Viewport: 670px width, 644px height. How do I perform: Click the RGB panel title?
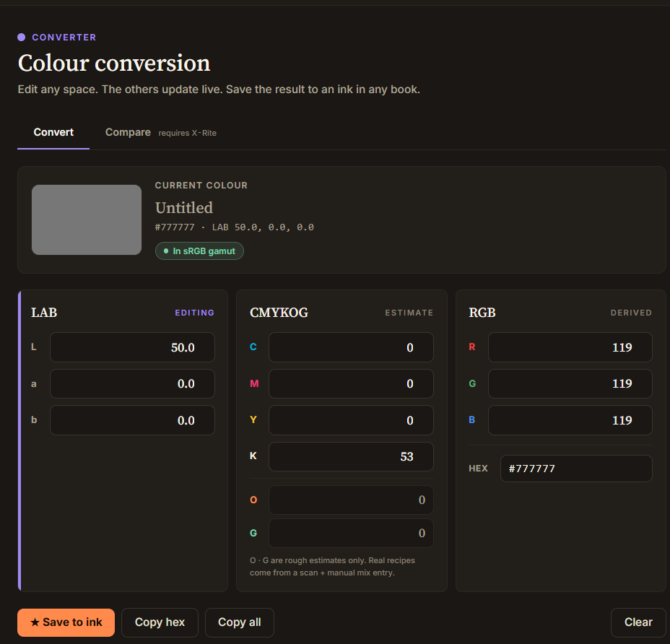482,313
